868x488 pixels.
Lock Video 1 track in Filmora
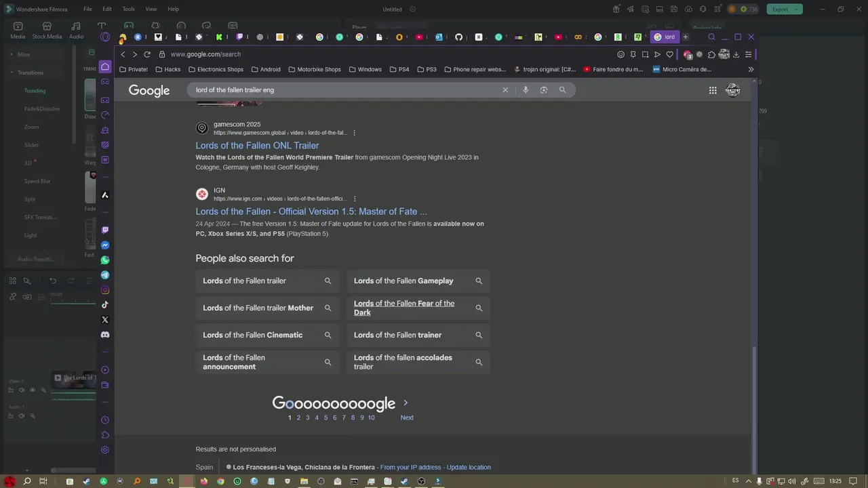pos(11,390)
